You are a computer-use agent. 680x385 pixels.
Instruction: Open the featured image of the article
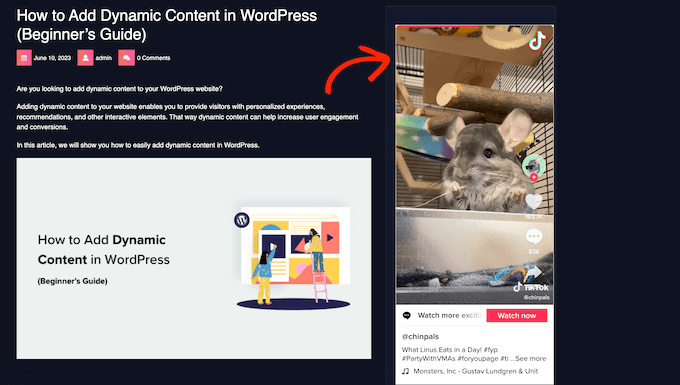(194, 258)
